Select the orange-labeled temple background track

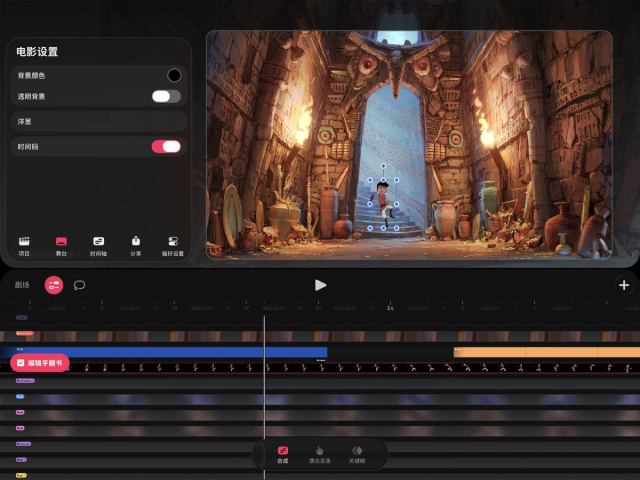(x=320, y=336)
